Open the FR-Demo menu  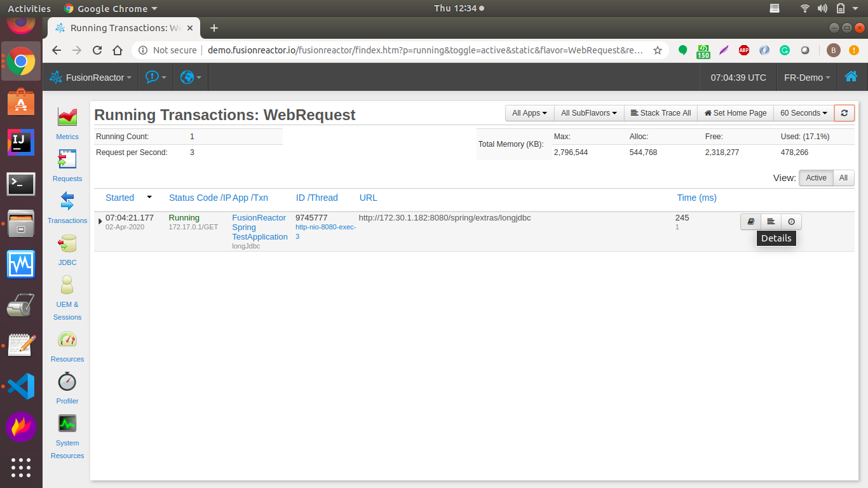point(807,77)
